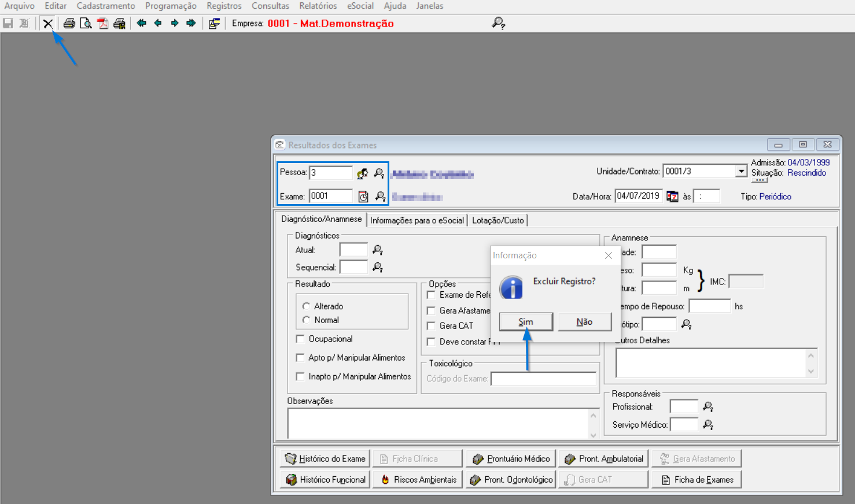Click the printer icon in toolbar
Viewport: 855px width, 504px height.
click(69, 23)
